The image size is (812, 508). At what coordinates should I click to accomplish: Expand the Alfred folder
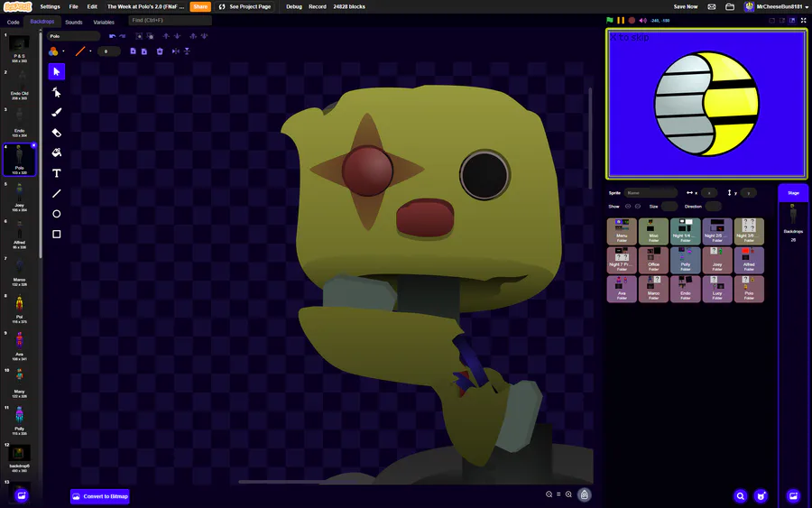(749, 260)
